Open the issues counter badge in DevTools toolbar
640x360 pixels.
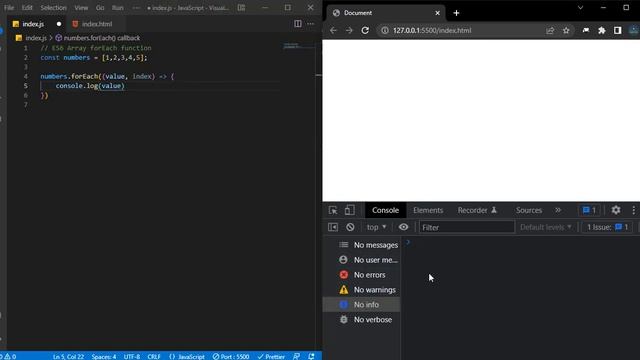589,210
